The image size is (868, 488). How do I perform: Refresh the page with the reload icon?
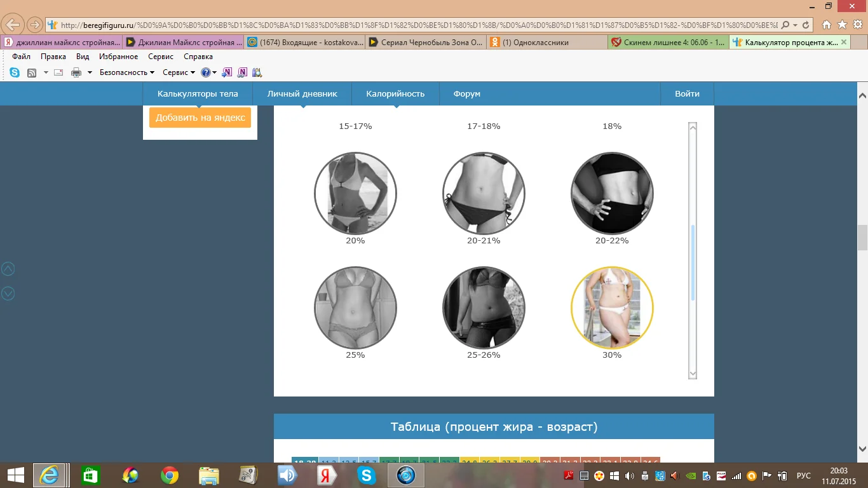806,25
